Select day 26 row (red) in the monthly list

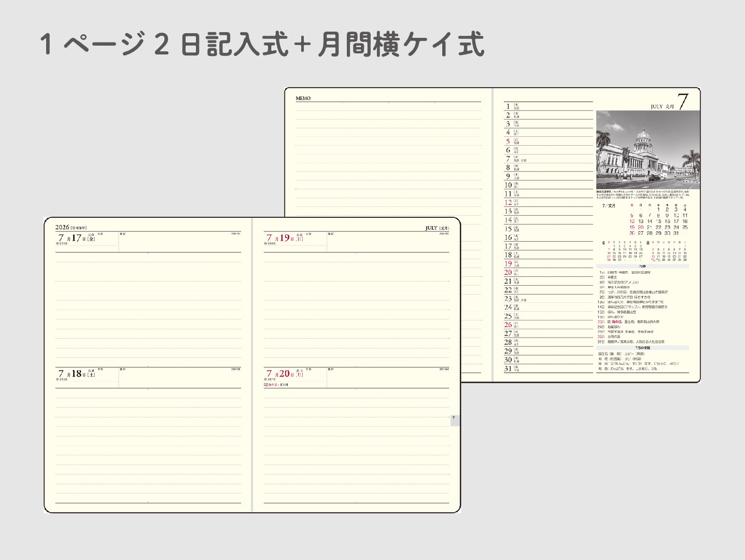tap(549, 325)
